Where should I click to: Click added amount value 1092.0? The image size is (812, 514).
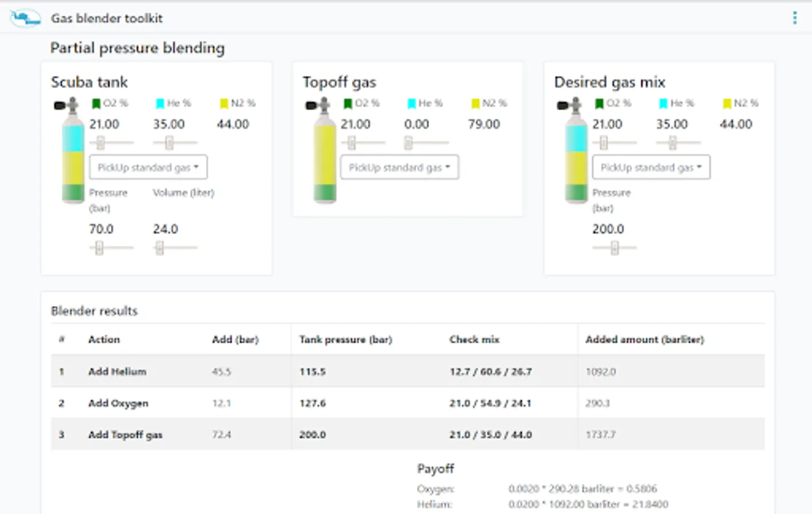click(601, 372)
